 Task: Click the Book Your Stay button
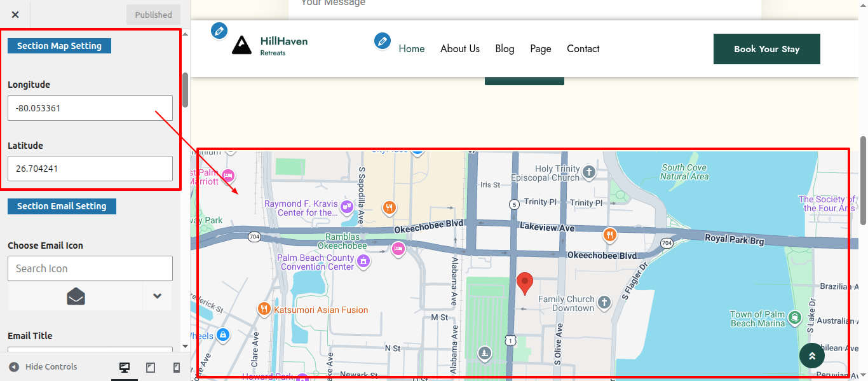tap(767, 49)
